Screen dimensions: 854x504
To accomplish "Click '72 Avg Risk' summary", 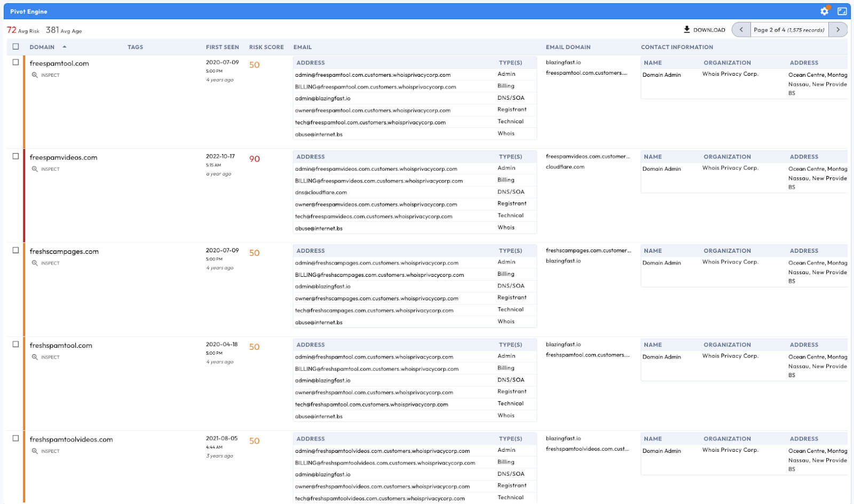I will tap(23, 30).
